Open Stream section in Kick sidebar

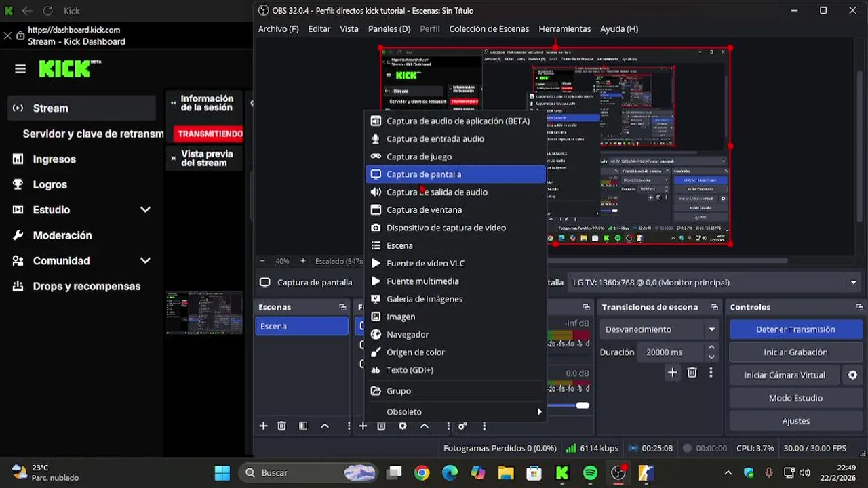pyautogui.click(x=81, y=108)
